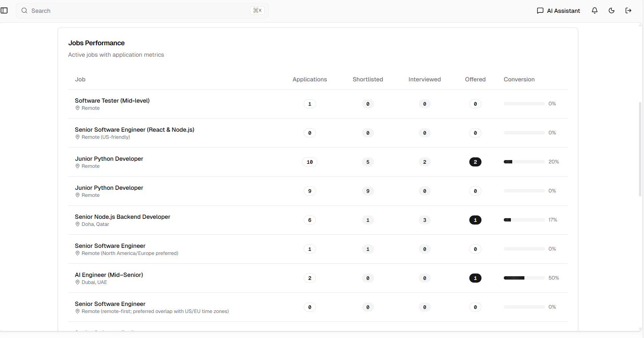Show AI Assistant conversation panel
Image resolution: width=644 pixels, height=338 pixels.
558,10
